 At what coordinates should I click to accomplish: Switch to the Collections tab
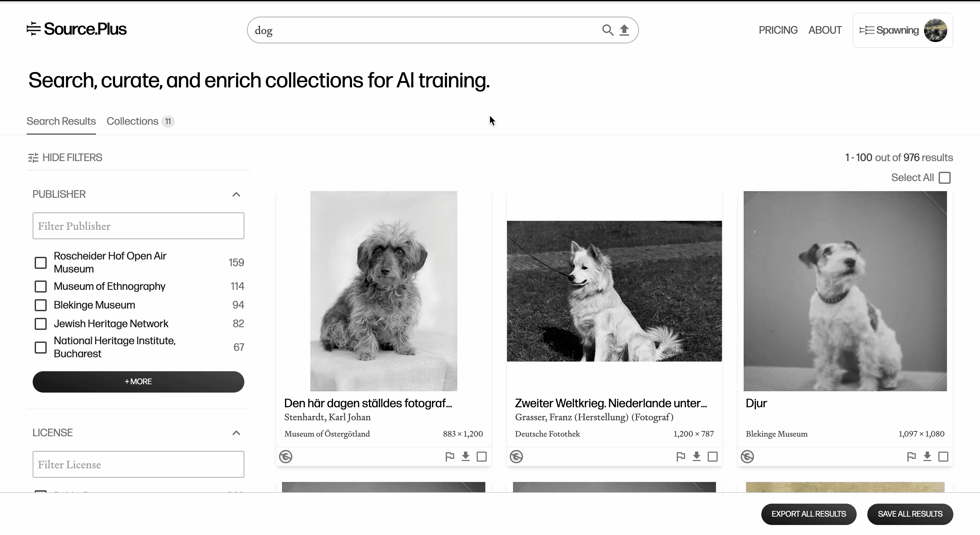[132, 121]
